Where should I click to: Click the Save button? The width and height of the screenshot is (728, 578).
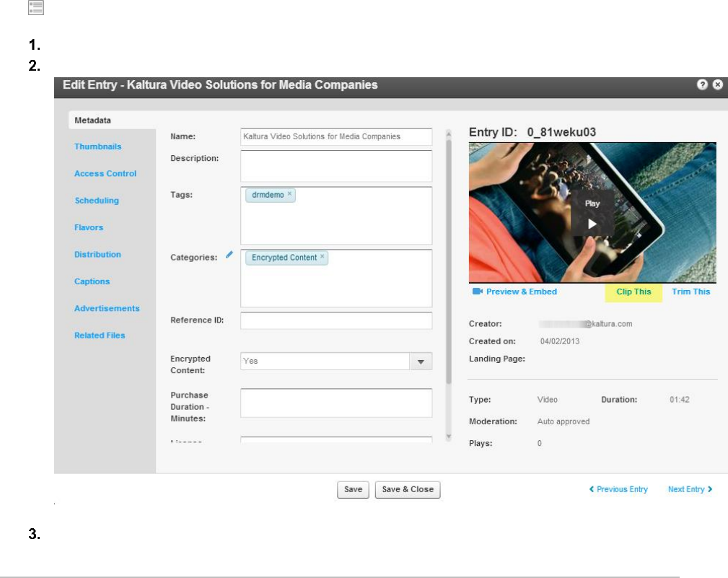(353, 489)
